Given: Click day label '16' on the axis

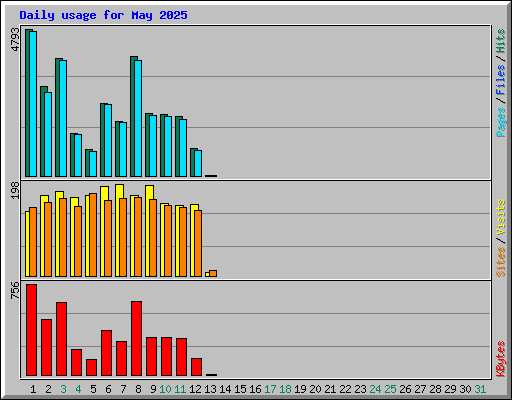Looking at the screenshot, I should point(255,389).
